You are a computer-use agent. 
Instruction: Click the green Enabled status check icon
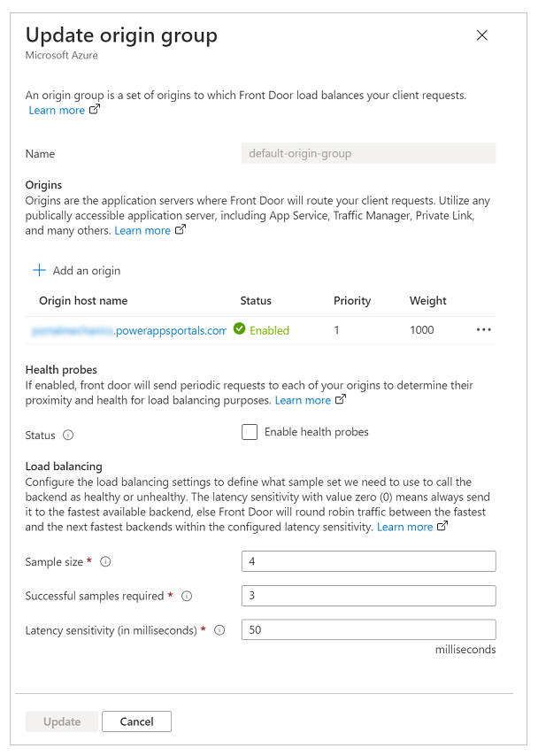pos(239,328)
